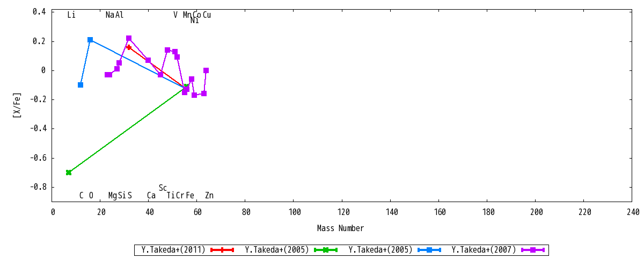Select the Y.Takeda+(2011) legend text
This screenshot has height=258, width=644.
173,250
